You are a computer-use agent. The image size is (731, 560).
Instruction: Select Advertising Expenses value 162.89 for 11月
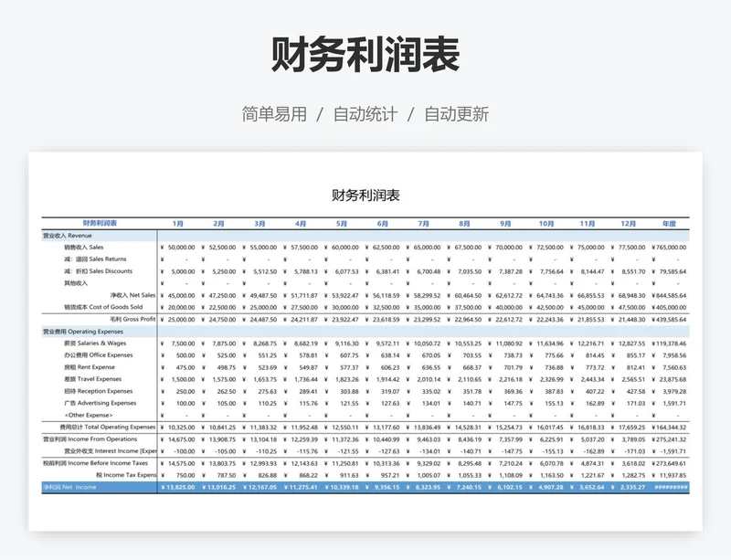coord(595,404)
